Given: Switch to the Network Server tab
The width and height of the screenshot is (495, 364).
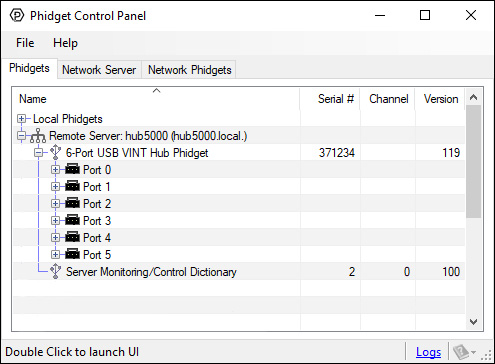Looking at the screenshot, I should click(x=99, y=70).
